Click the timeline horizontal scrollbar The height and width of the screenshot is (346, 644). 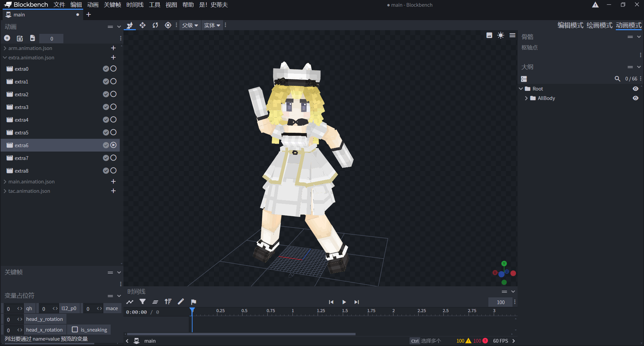[x=241, y=334]
